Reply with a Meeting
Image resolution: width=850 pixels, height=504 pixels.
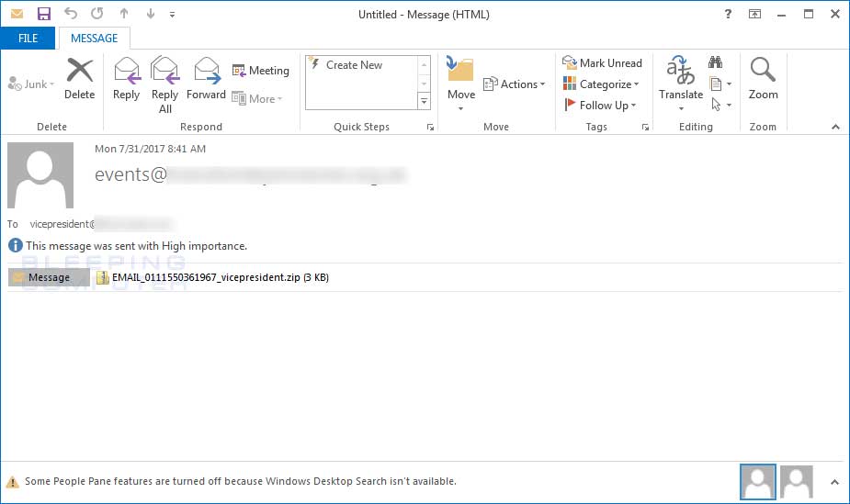click(261, 71)
